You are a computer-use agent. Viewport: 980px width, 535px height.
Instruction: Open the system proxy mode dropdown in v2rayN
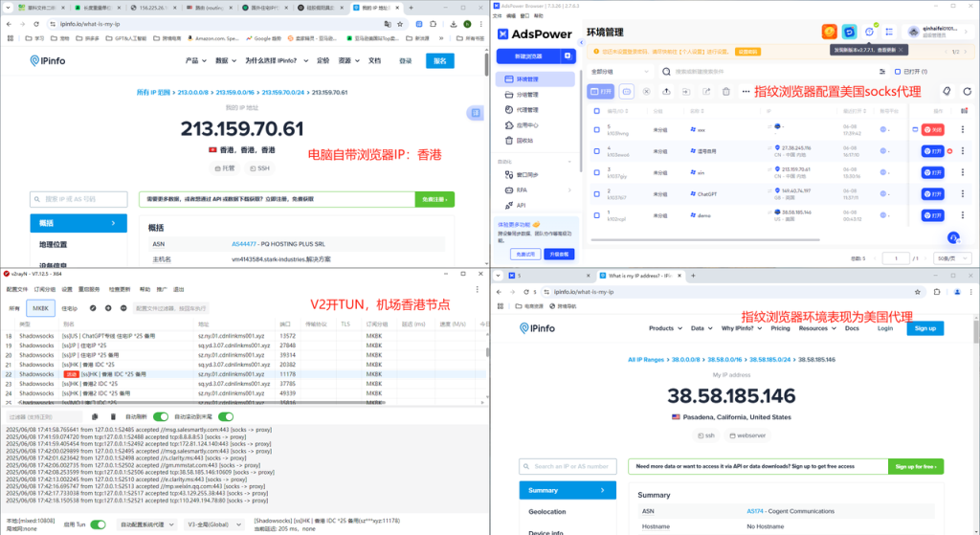147,524
